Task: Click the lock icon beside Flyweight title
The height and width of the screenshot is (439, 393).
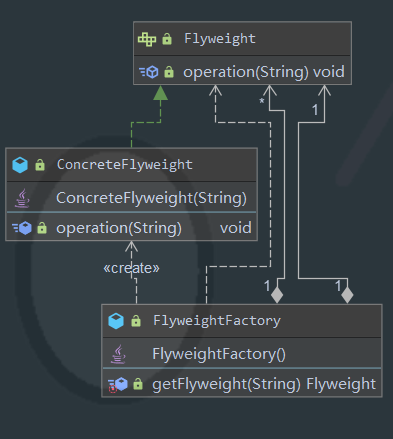Action: point(167,39)
